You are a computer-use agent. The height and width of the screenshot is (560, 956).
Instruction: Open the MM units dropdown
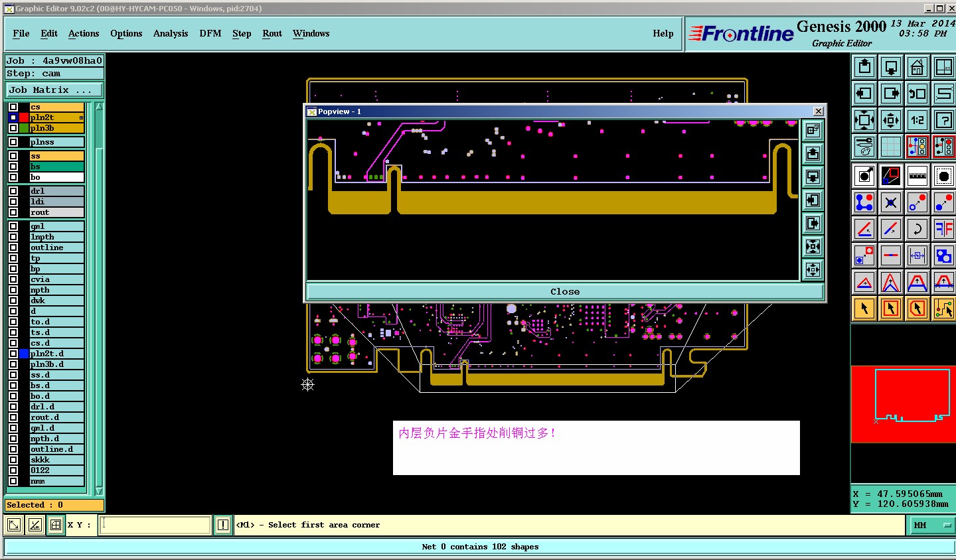932,525
